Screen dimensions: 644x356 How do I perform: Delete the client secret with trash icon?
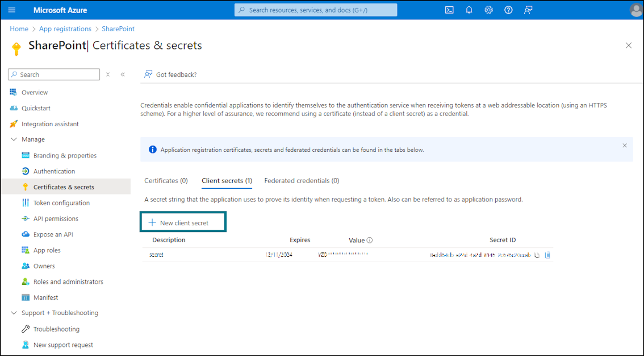point(547,255)
